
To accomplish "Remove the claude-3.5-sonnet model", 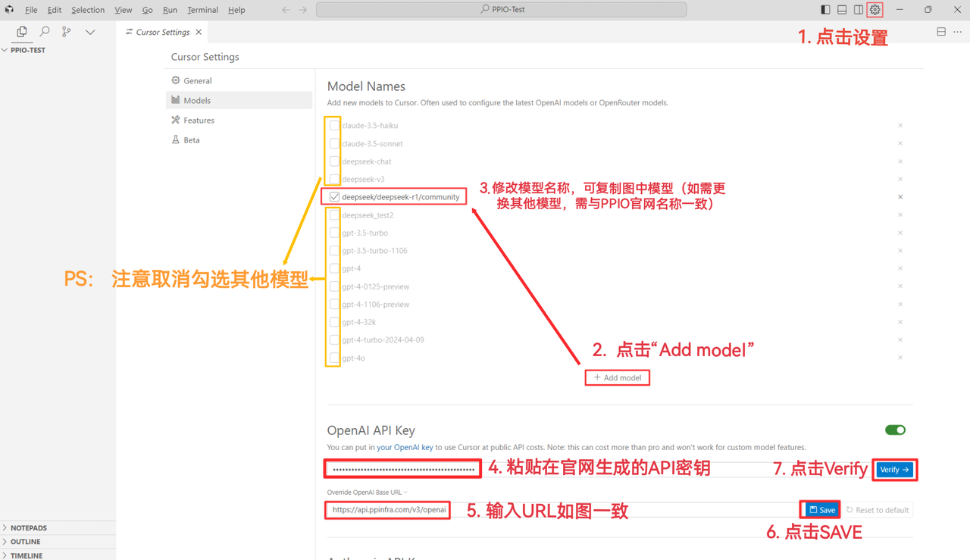I will (900, 143).
